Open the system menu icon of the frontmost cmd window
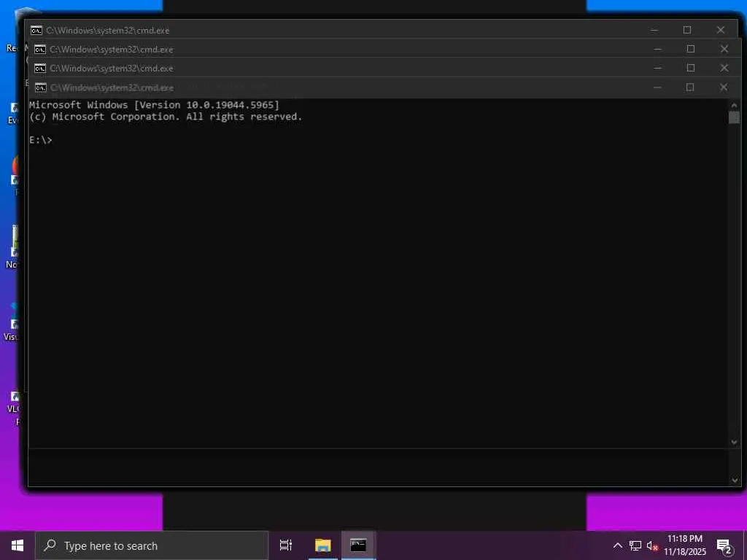Viewport: 747px width, 560px height. pos(41,87)
